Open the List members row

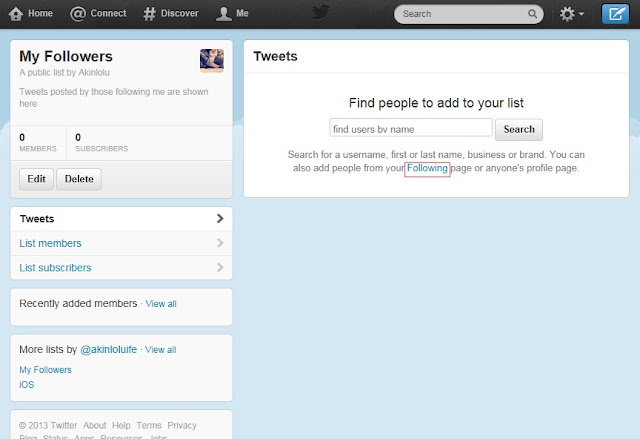121,243
